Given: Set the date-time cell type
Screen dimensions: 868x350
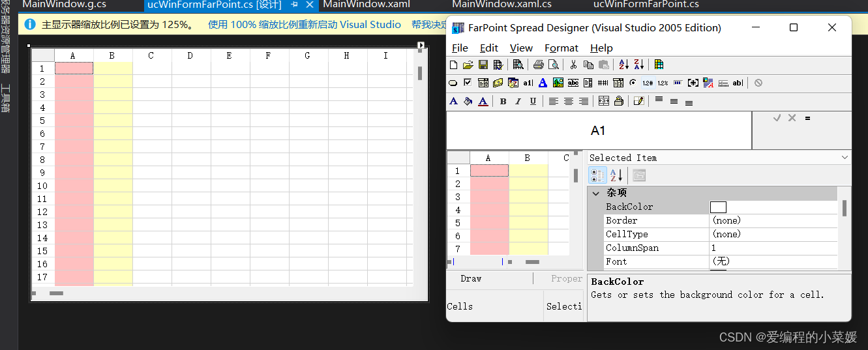Looking at the screenshot, I should click(513, 83).
